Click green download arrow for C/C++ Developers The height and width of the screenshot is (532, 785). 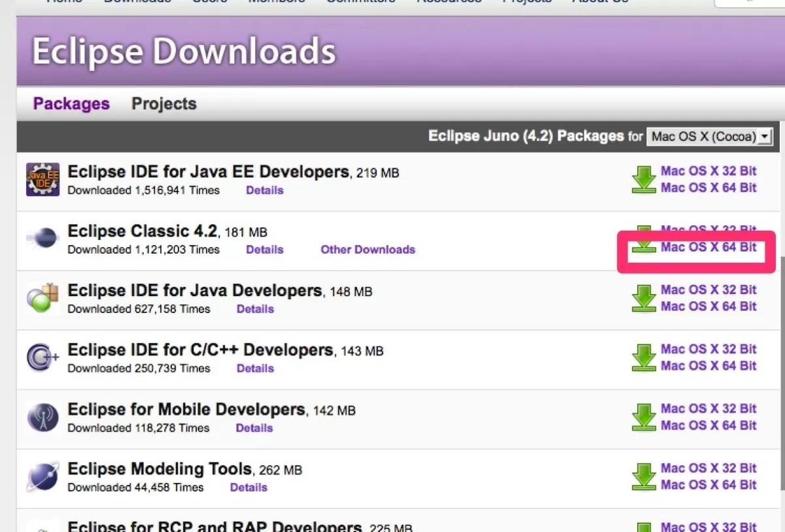click(644, 358)
